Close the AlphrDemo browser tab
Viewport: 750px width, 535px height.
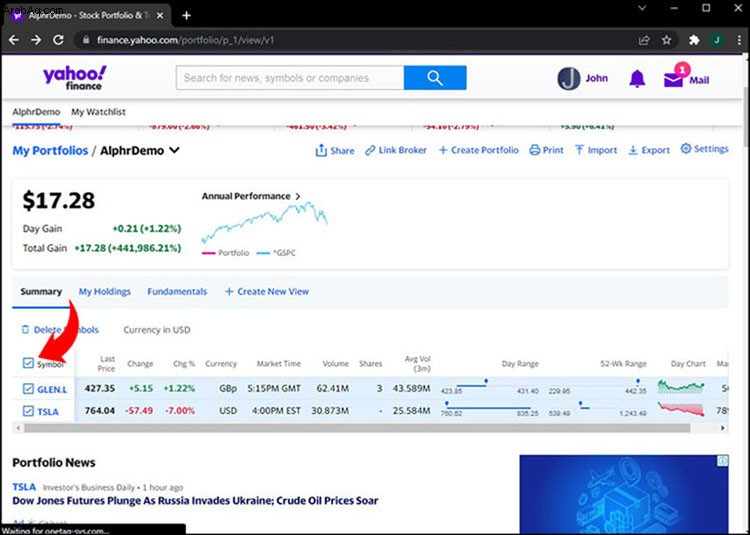click(160, 16)
